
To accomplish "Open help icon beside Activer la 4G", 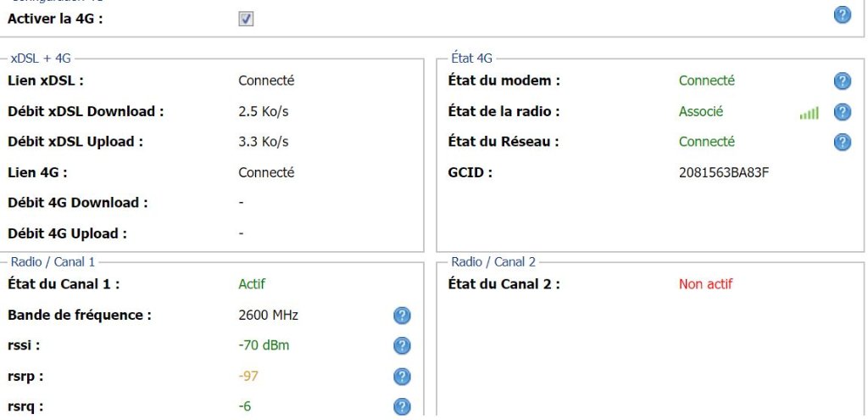I will pyautogui.click(x=842, y=15).
